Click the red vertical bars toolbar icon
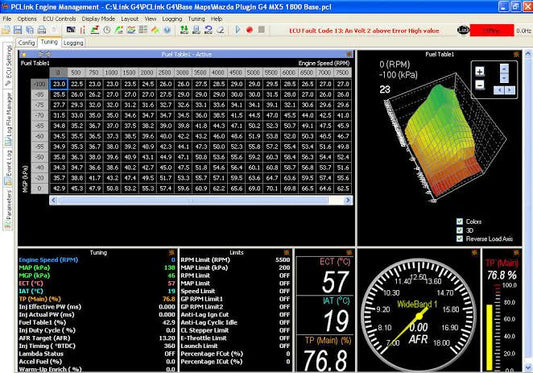533x373 pixels. coord(83,30)
